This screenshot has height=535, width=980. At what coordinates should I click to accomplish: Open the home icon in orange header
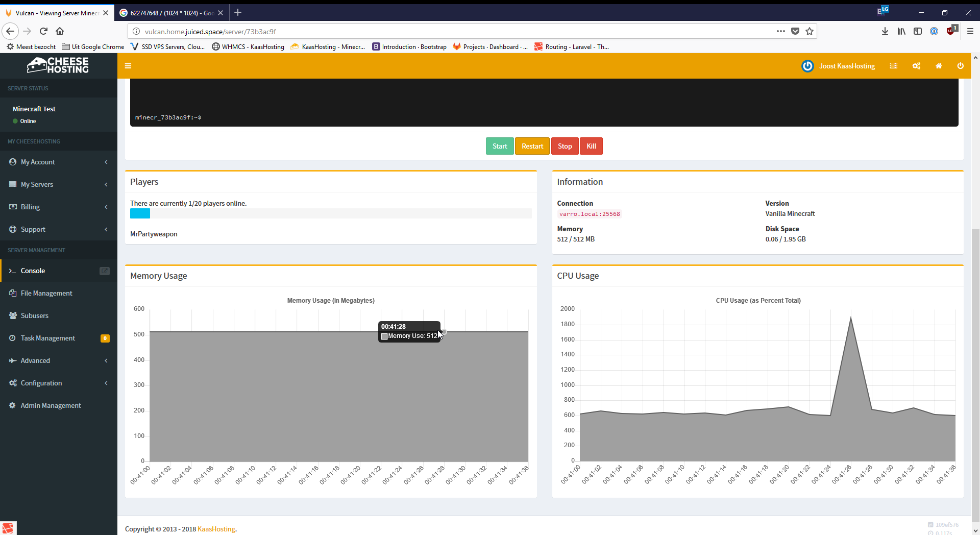pyautogui.click(x=938, y=66)
